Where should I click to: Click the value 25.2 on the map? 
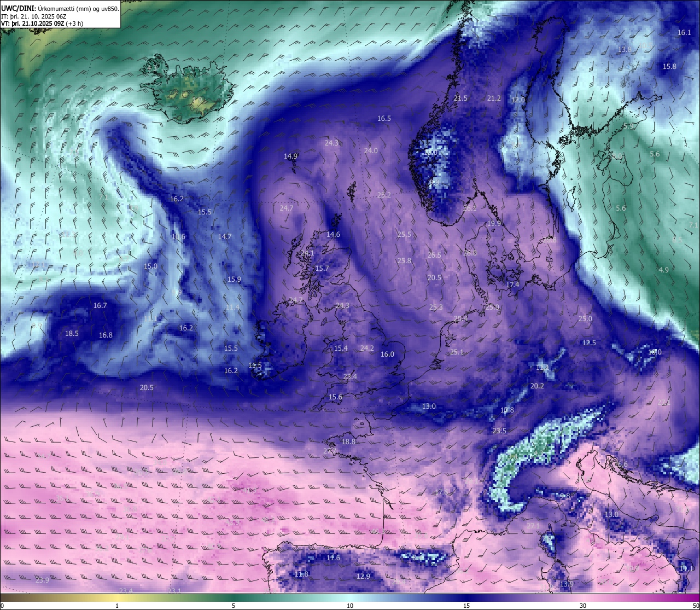[x=384, y=195]
